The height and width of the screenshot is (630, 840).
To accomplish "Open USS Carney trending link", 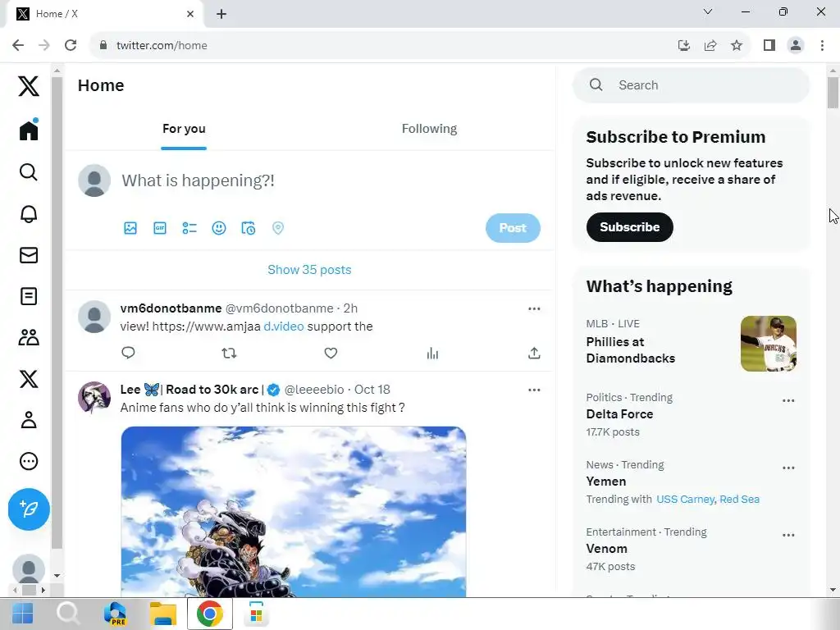I will pyautogui.click(x=685, y=499).
